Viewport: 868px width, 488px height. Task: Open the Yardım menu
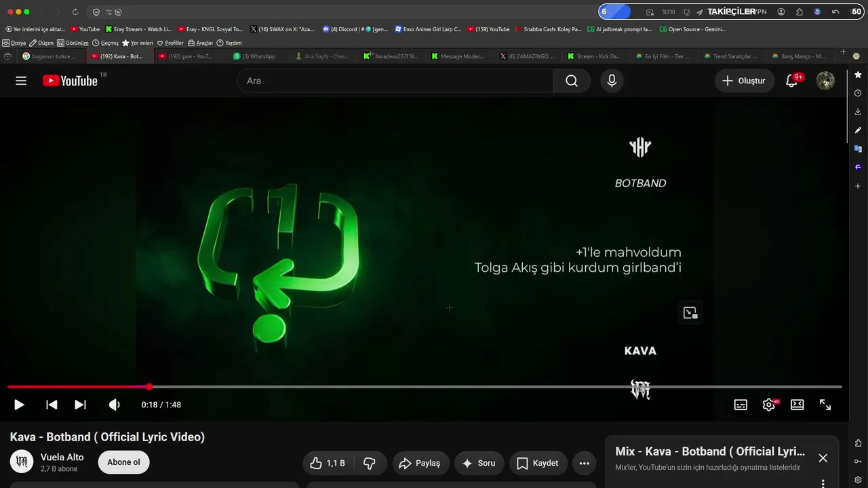point(229,43)
